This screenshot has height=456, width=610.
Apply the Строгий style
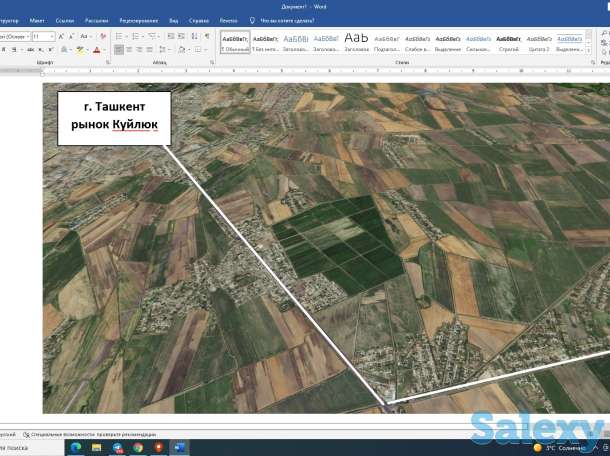tap(507, 42)
